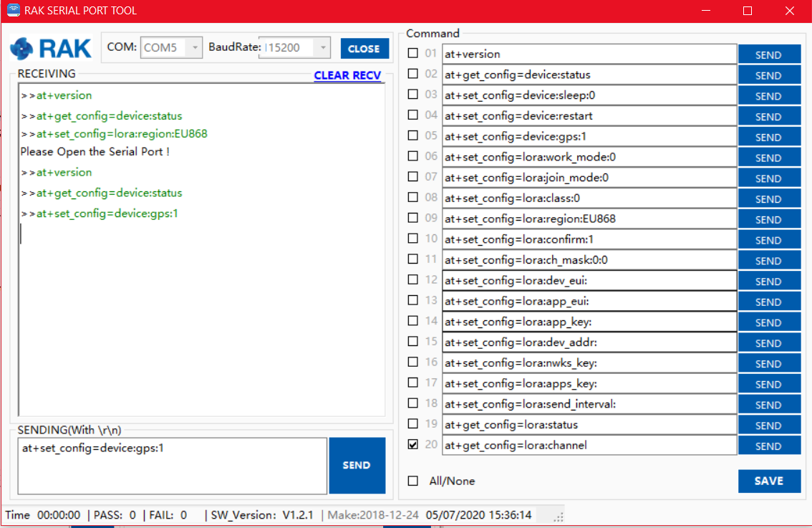Open the COM port dropdown
The width and height of the screenshot is (812, 528).
tap(194, 48)
